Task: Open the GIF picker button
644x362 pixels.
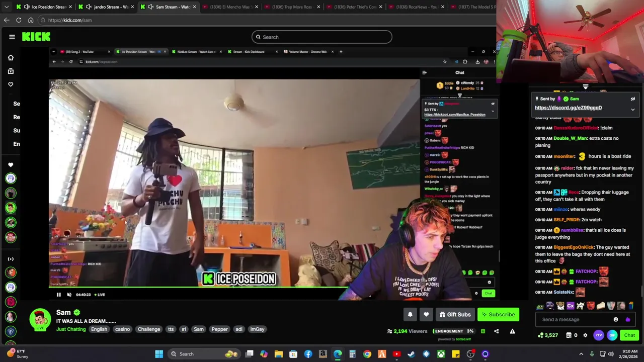Action: point(612,335)
